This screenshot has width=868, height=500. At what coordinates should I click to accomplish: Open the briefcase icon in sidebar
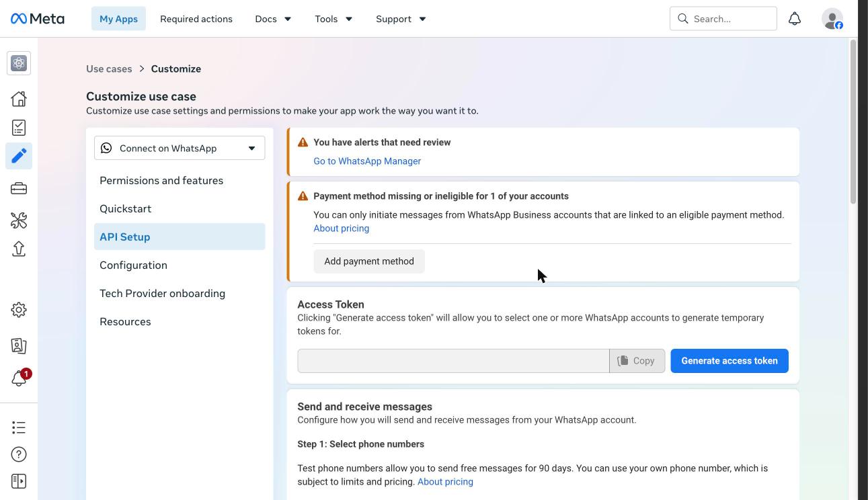[x=19, y=189]
